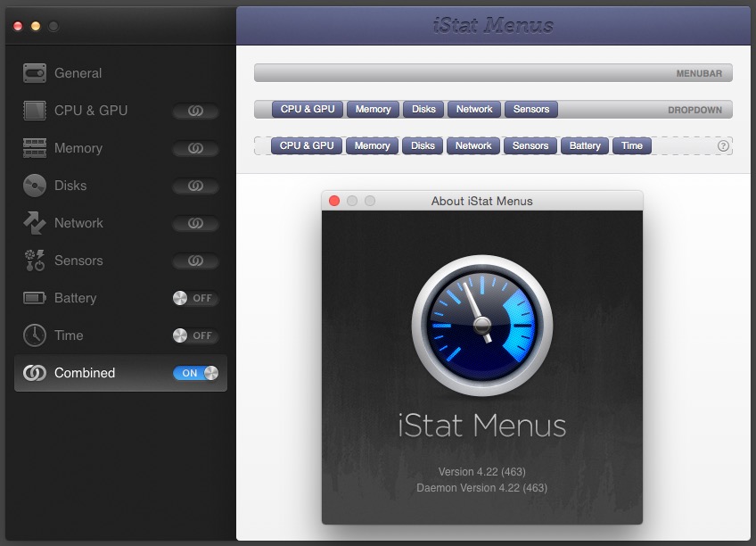Click the Time item in available row
Image resolution: width=756 pixels, height=546 pixels.
632,145
